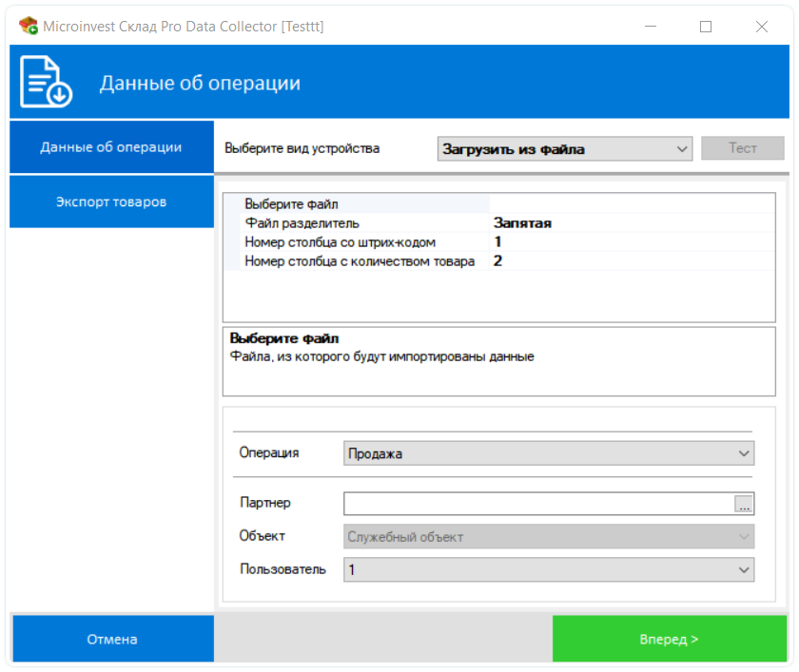
Task: Select Номер столбца с количеством товара row
Action: [499, 261]
